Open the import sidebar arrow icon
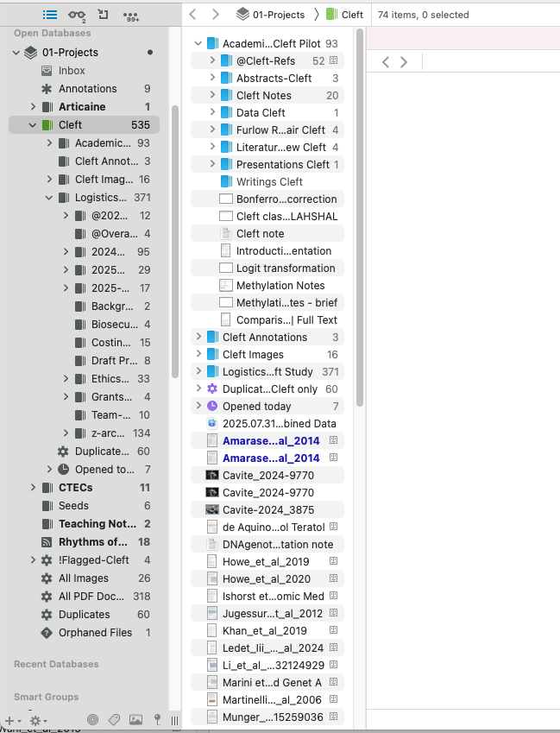This screenshot has height=733, width=560. 104,15
